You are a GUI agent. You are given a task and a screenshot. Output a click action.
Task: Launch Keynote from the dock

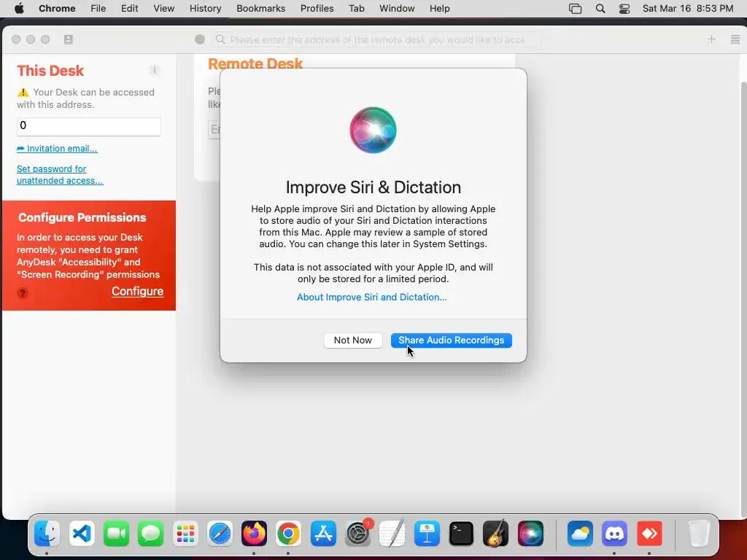pyautogui.click(x=427, y=533)
